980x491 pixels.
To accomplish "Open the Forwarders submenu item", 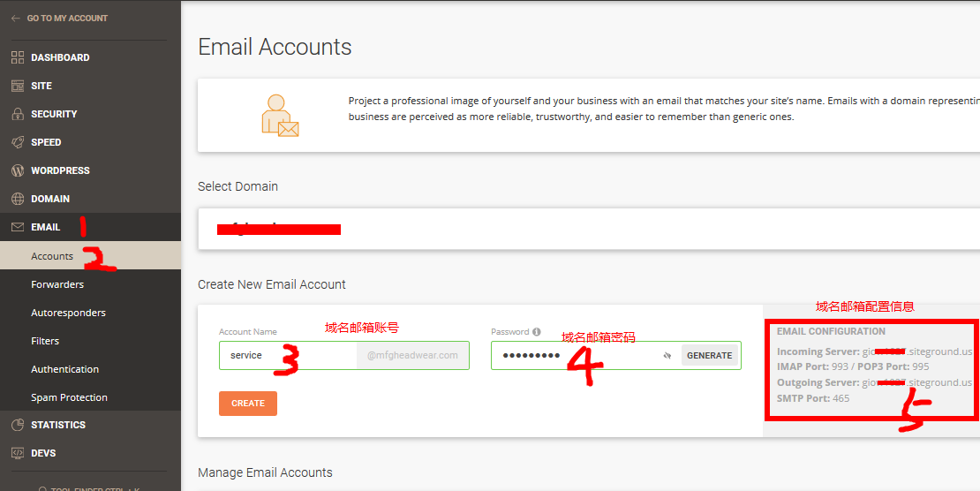I will tap(57, 284).
